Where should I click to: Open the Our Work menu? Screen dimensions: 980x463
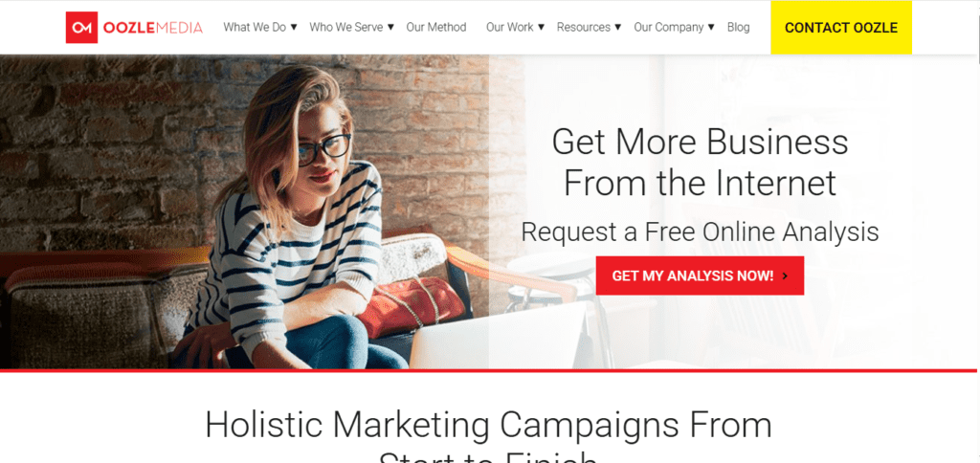click(x=510, y=28)
